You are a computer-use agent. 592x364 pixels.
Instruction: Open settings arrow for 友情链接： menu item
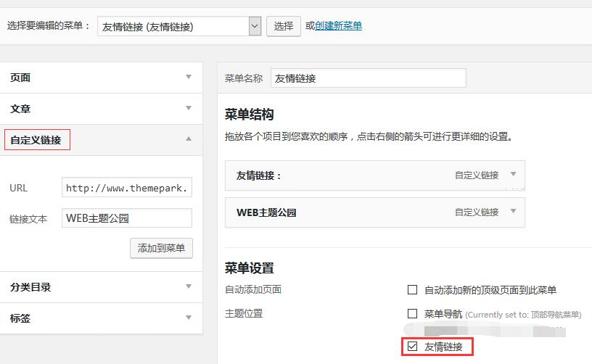[x=513, y=175]
